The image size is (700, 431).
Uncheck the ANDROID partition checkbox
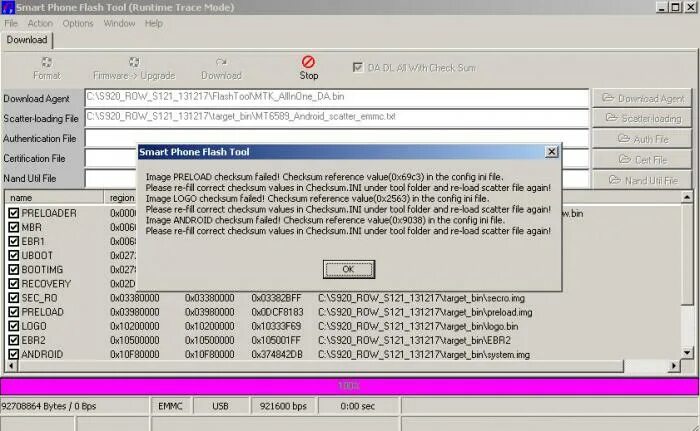(13, 354)
